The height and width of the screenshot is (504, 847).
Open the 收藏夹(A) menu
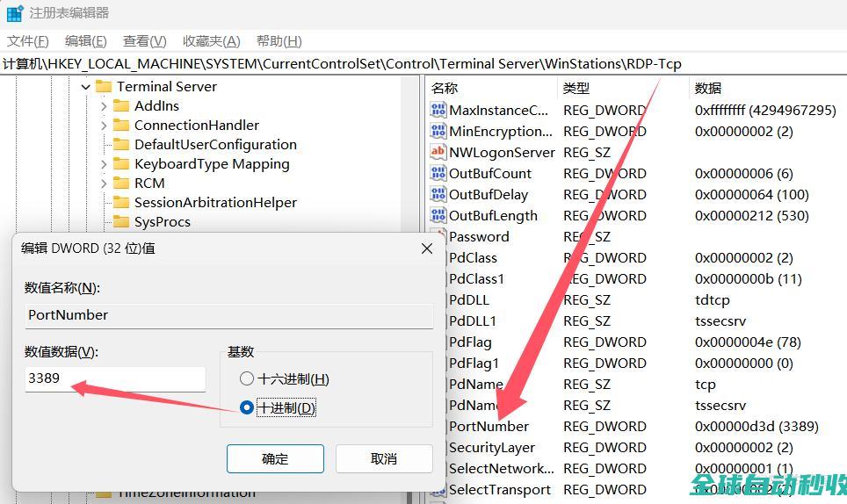coord(211,41)
